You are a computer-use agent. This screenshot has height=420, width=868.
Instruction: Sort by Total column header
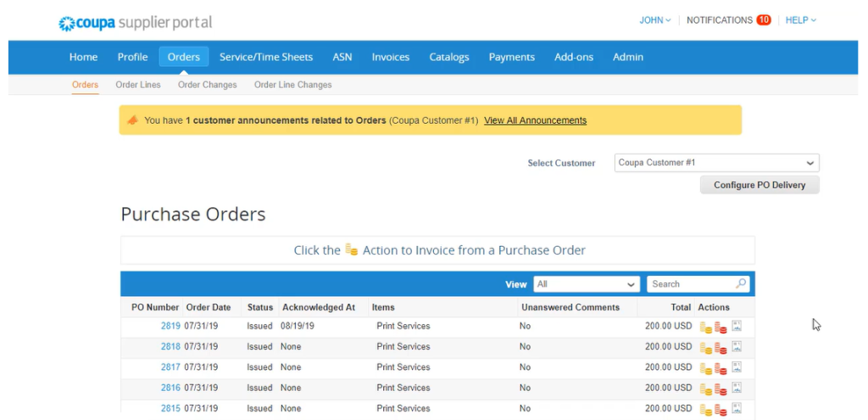[x=681, y=307]
